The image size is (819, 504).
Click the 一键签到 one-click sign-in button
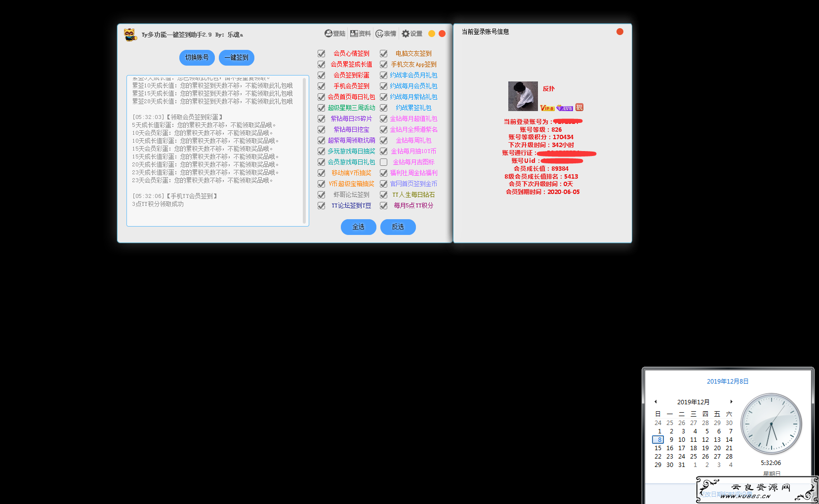237,57
